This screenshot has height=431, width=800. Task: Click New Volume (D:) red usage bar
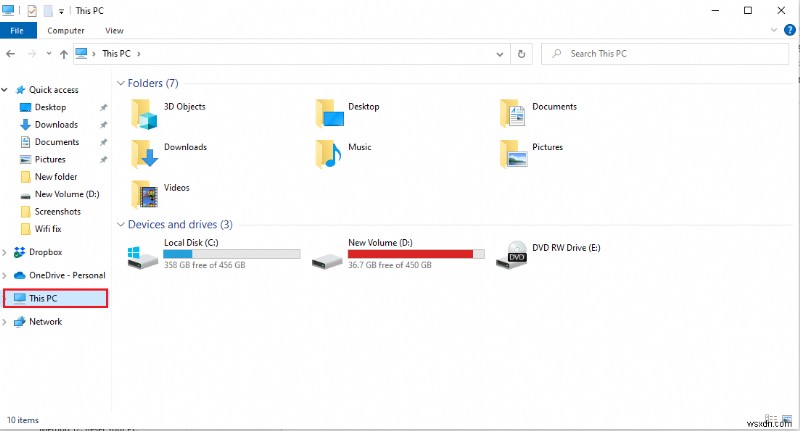(x=416, y=254)
